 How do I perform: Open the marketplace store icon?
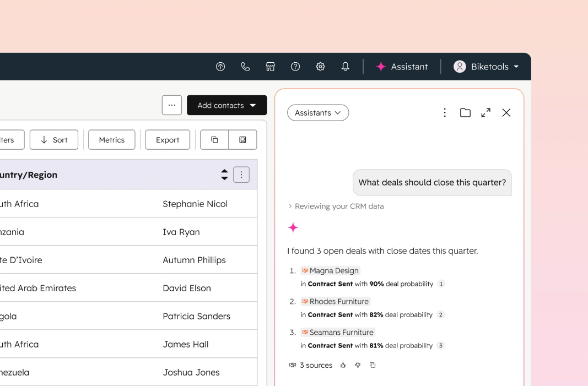click(x=271, y=67)
